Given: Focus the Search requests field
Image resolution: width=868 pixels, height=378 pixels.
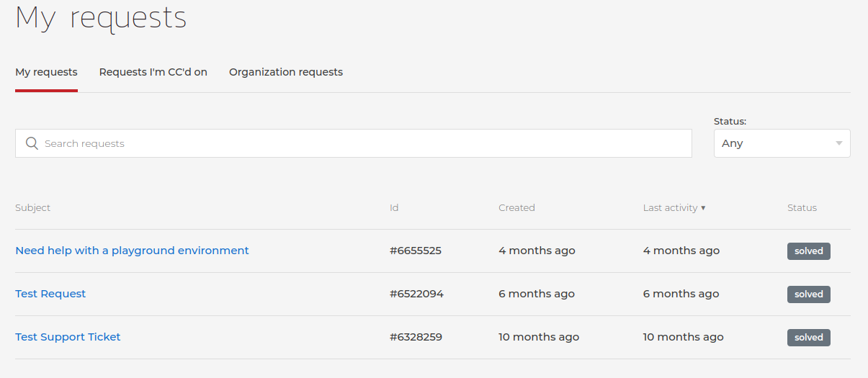Looking at the screenshot, I should [360, 143].
